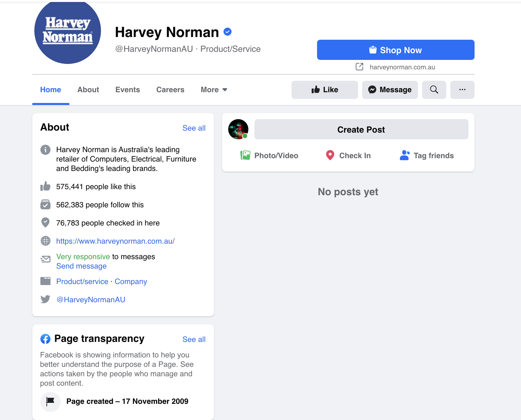Click the Send message link

coord(81,266)
